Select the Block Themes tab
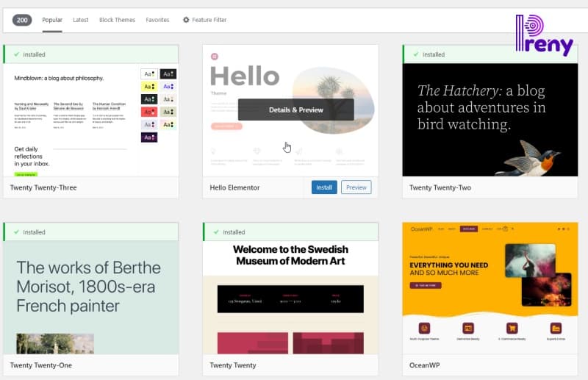The width and height of the screenshot is (588, 380). click(x=117, y=20)
